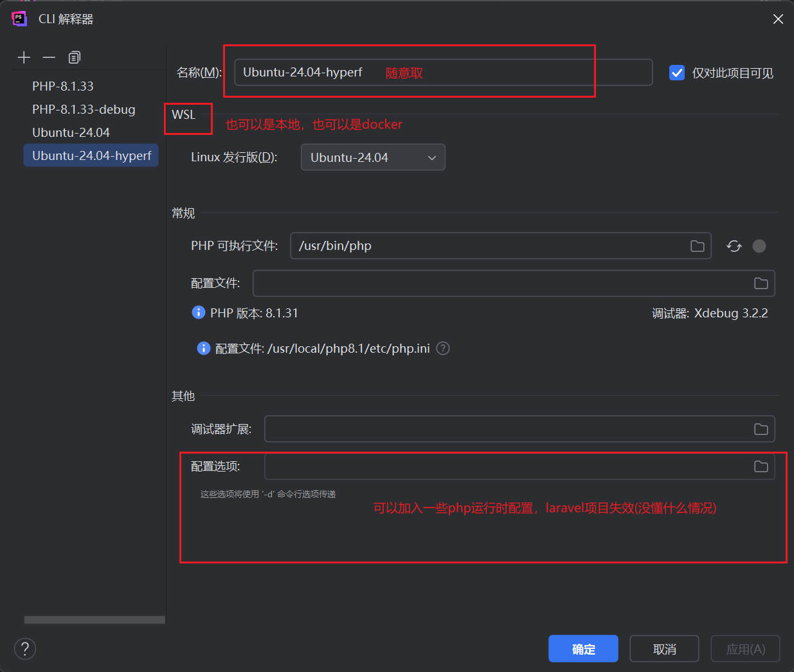Click the gray status circle indicator
The width and height of the screenshot is (794, 672).
click(759, 246)
